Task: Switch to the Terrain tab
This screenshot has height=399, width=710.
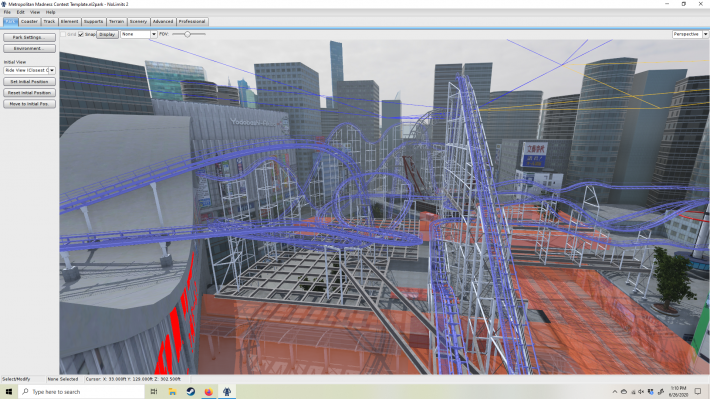Action: click(x=116, y=22)
